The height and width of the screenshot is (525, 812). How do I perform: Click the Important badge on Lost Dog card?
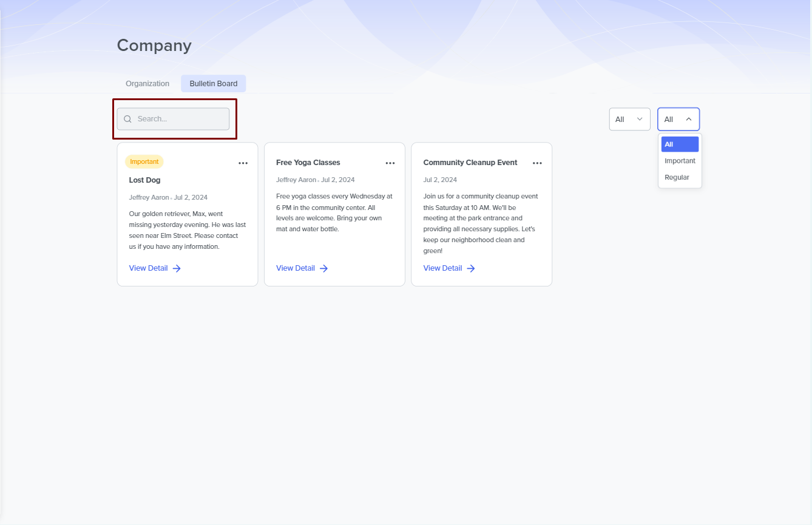coord(144,161)
